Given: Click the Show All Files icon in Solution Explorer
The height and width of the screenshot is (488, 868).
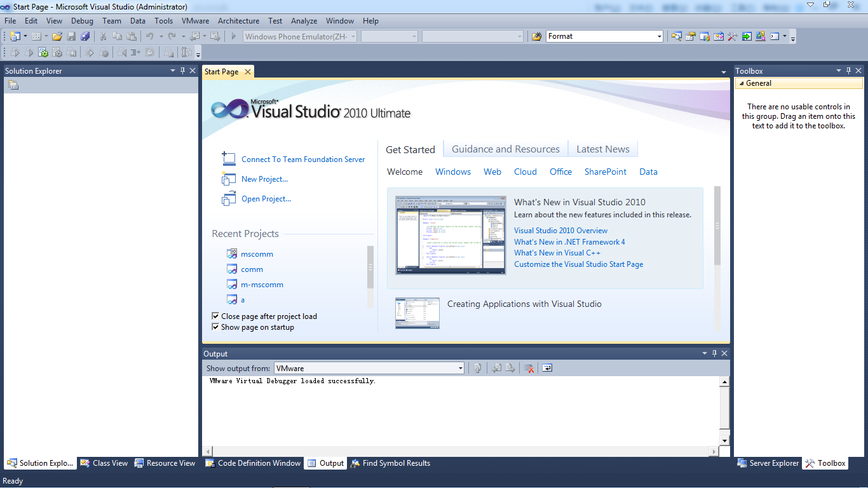Looking at the screenshot, I should pyautogui.click(x=13, y=85).
